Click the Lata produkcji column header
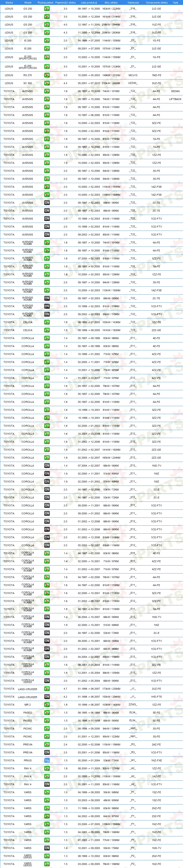 (x=89, y=2)
